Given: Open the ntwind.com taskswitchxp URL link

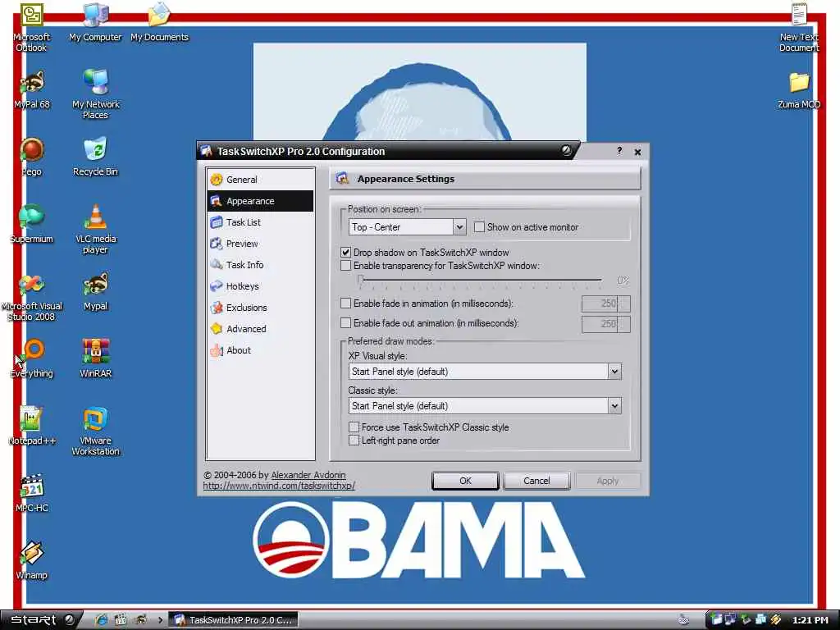Looking at the screenshot, I should click(279, 486).
